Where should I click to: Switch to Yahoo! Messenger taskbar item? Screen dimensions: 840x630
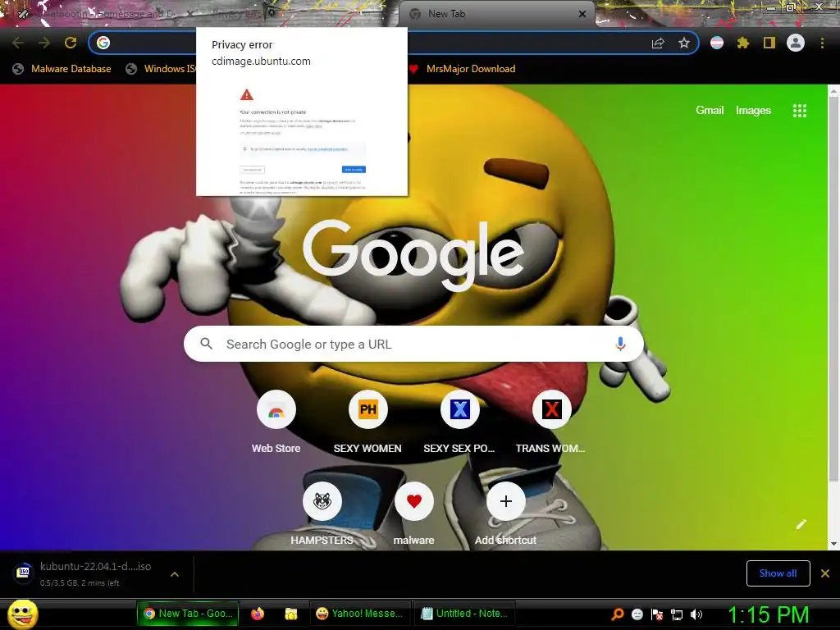coord(360,614)
